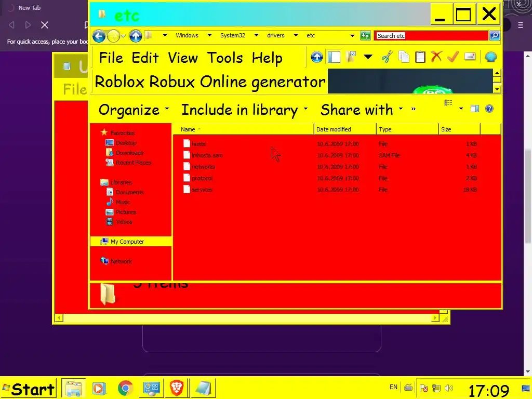
Task: Click Include in library
Action: pyautogui.click(x=244, y=110)
